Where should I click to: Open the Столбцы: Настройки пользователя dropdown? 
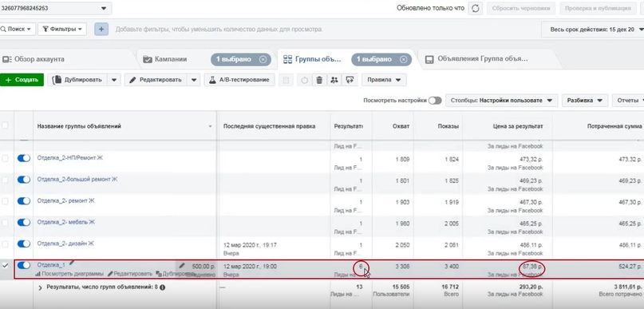click(x=501, y=101)
